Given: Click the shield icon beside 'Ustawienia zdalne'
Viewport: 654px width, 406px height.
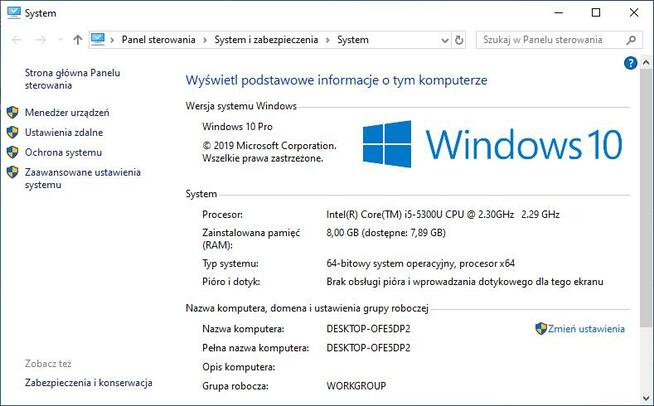Looking at the screenshot, I should 13,132.
